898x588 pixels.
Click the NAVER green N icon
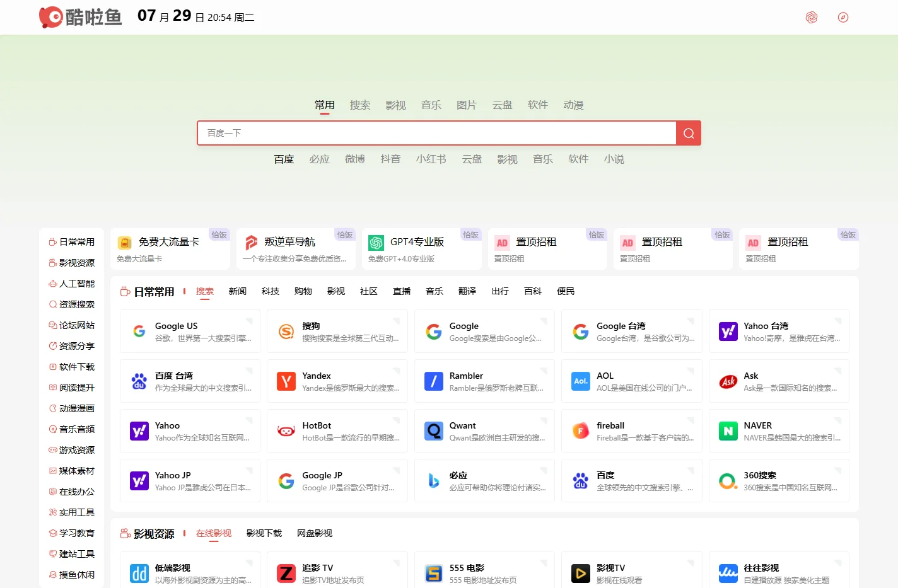click(728, 431)
